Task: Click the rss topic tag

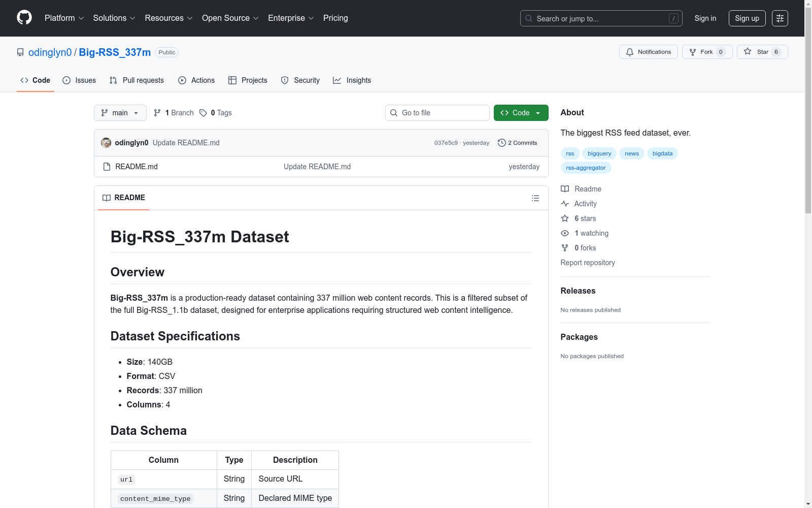Action: click(570, 153)
